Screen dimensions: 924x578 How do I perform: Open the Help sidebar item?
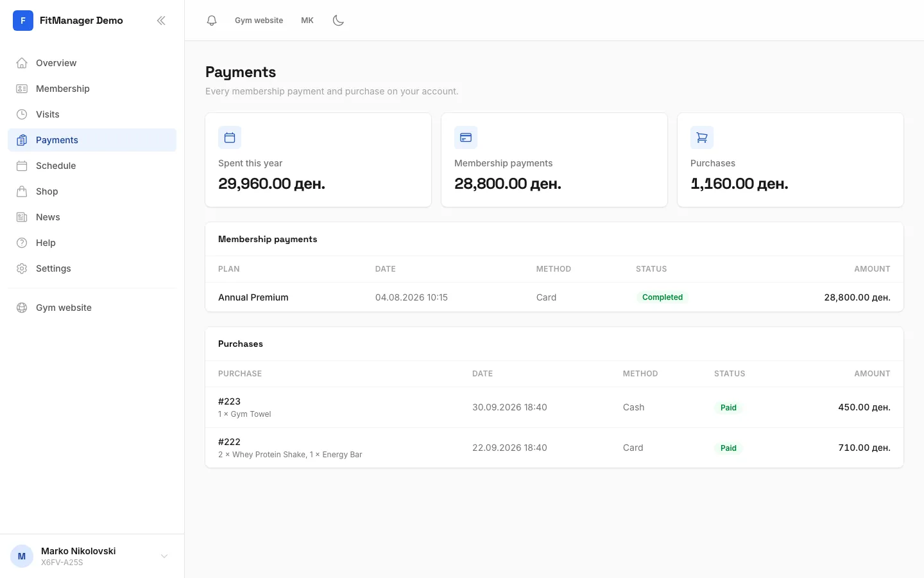[92, 243]
